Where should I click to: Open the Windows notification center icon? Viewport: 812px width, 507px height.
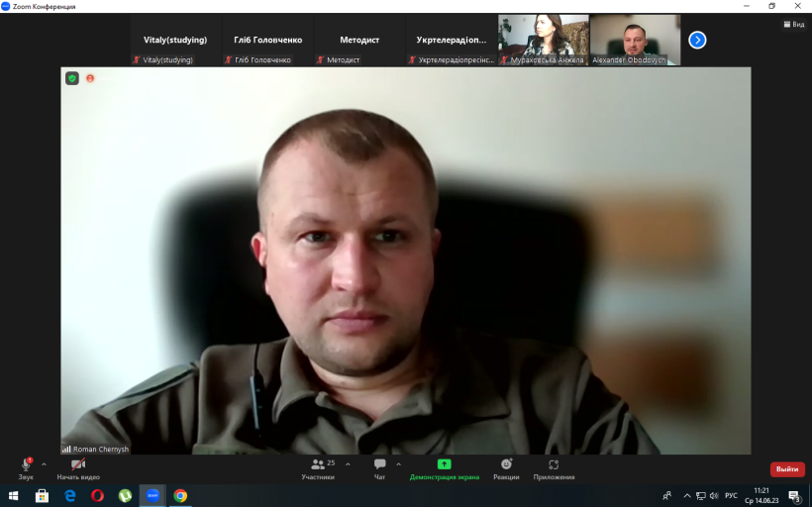(x=794, y=496)
